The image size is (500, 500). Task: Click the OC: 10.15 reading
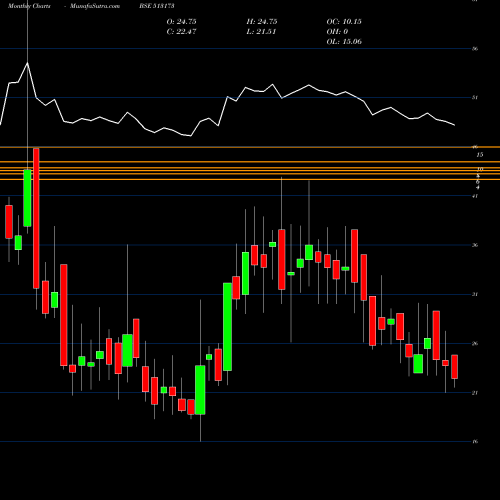click(344, 22)
